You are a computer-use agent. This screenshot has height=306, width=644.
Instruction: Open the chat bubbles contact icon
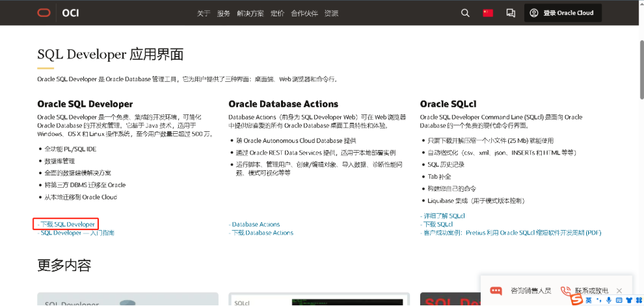pos(511,13)
